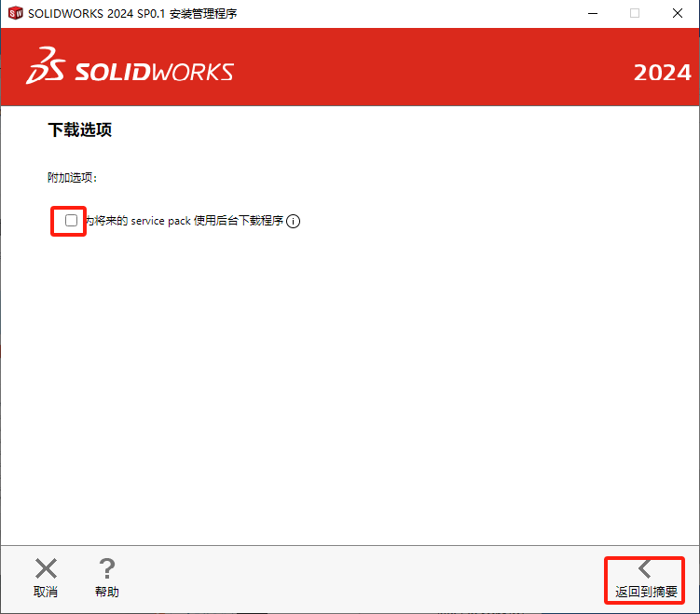This screenshot has width=700, height=614.
Task: Click the 取消 cancel button
Action: pyautogui.click(x=46, y=578)
